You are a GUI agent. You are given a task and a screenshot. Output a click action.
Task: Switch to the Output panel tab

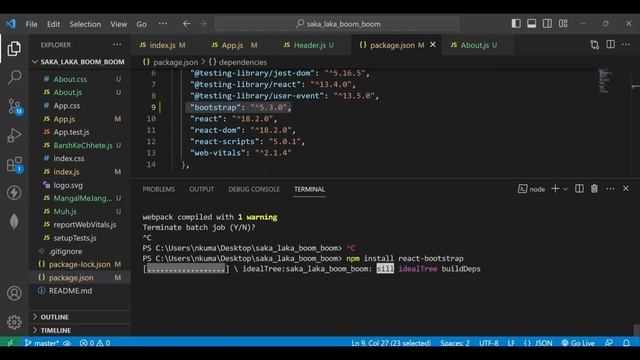[x=201, y=189]
